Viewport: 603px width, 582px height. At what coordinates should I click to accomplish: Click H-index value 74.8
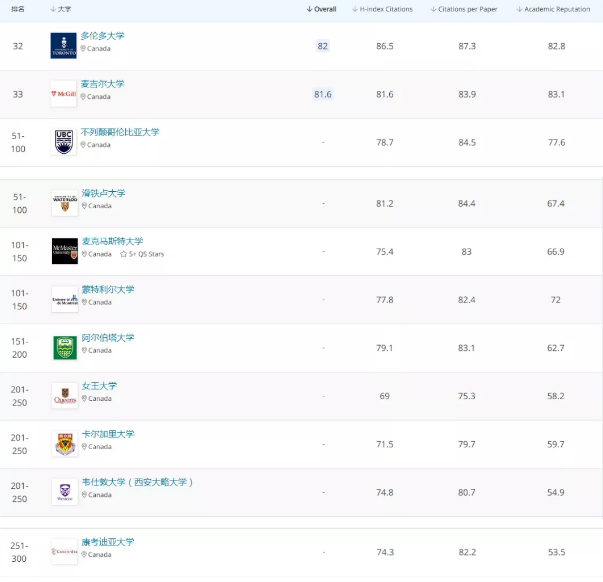tap(385, 492)
